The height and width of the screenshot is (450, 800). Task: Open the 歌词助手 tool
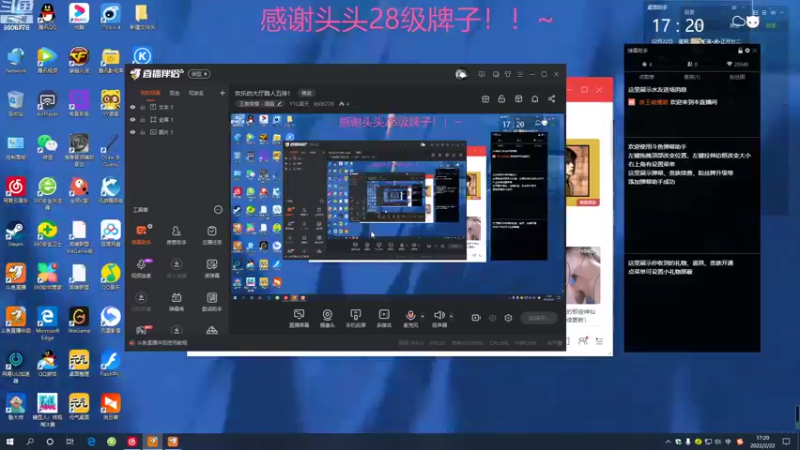212,301
